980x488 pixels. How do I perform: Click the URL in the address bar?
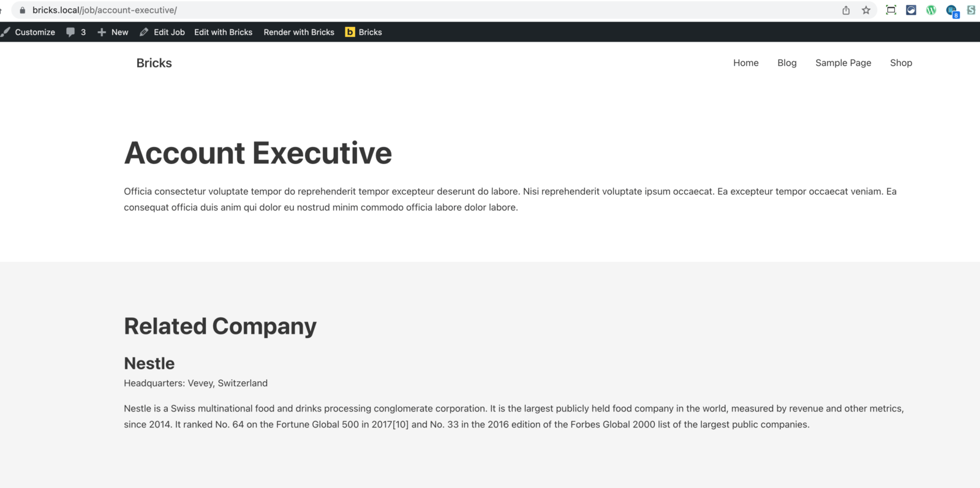105,10
